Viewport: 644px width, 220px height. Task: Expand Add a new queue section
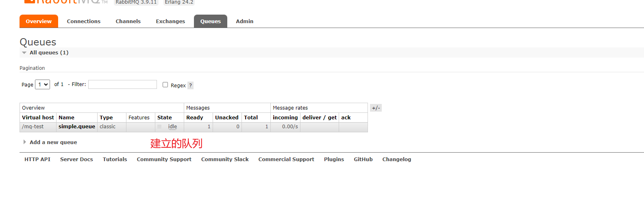click(53, 142)
